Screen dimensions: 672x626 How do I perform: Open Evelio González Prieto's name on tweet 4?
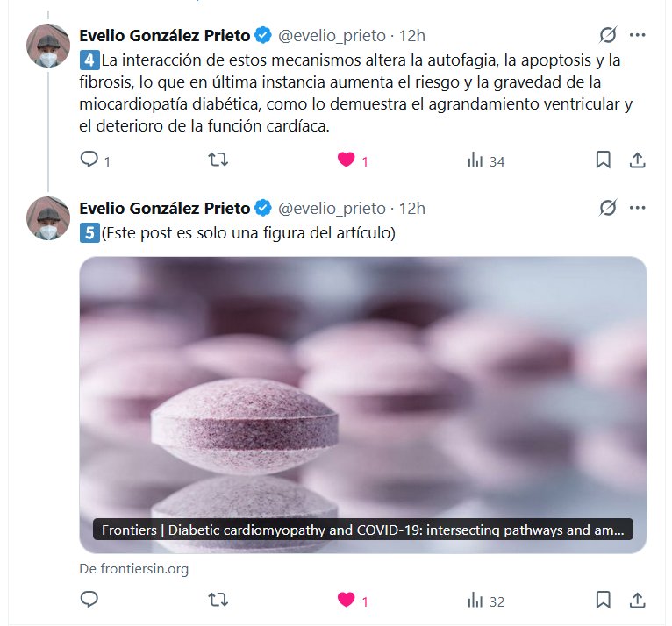click(x=165, y=36)
